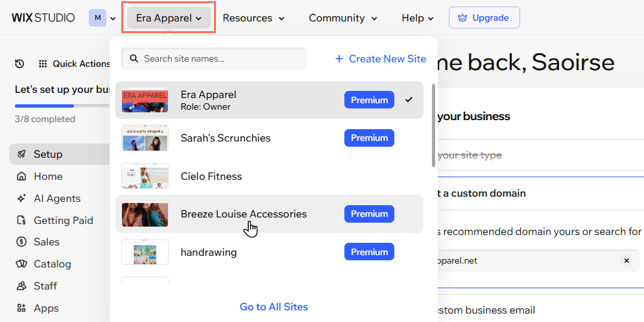Open Quick Actions grid icon
644x322 pixels.
pyautogui.click(x=43, y=64)
